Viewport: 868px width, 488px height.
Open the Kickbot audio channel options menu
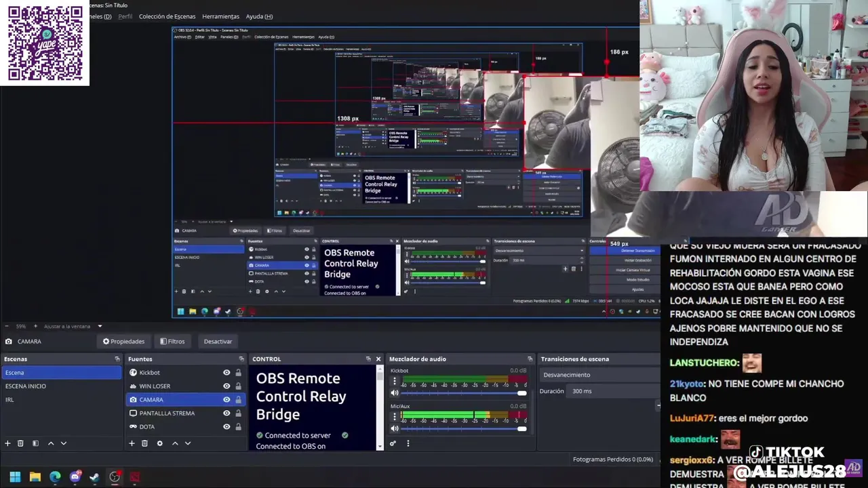pyautogui.click(x=395, y=382)
